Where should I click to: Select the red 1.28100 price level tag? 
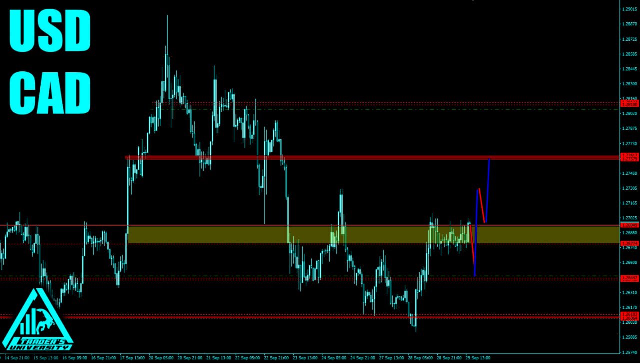tap(629, 105)
